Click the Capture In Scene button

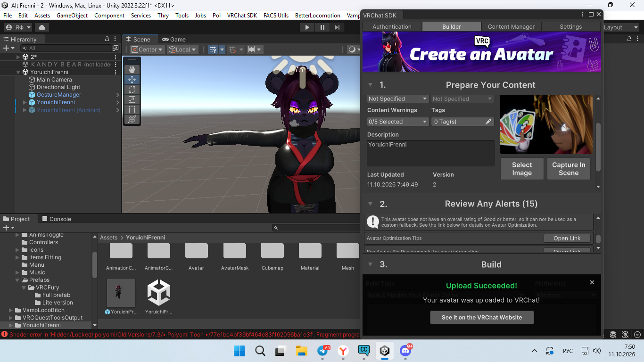pyautogui.click(x=569, y=169)
